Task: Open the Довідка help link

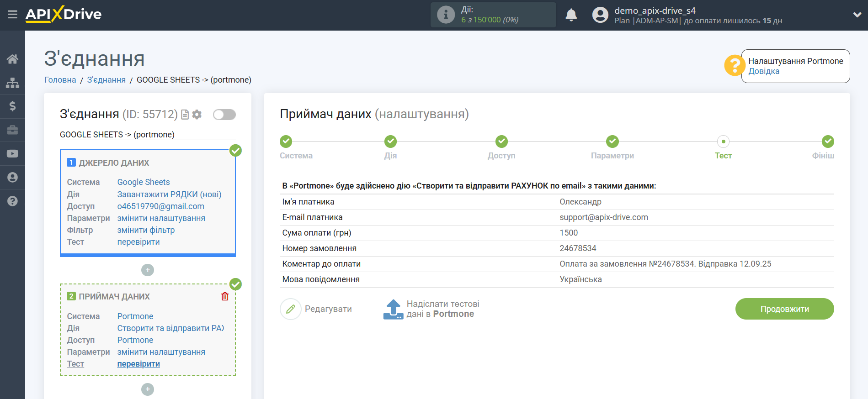Action: (x=764, y=71)
